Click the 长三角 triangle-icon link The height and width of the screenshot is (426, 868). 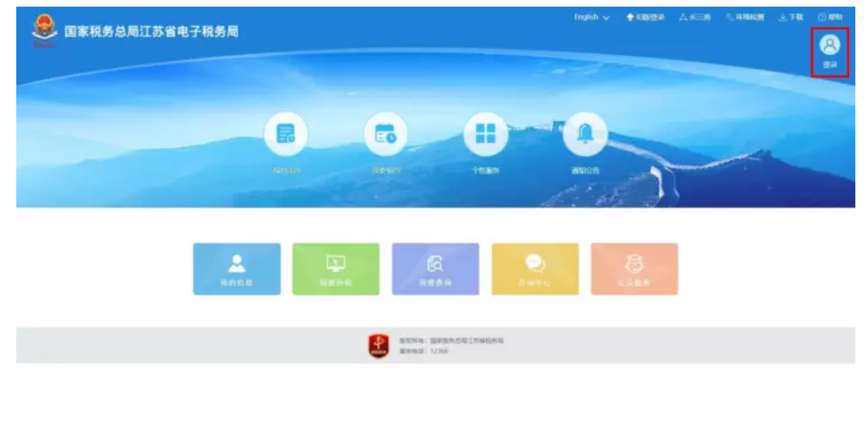[695, 17]
